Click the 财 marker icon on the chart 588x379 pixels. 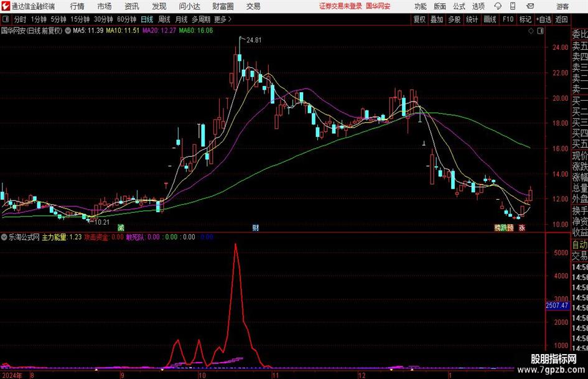tap(255, 227)
